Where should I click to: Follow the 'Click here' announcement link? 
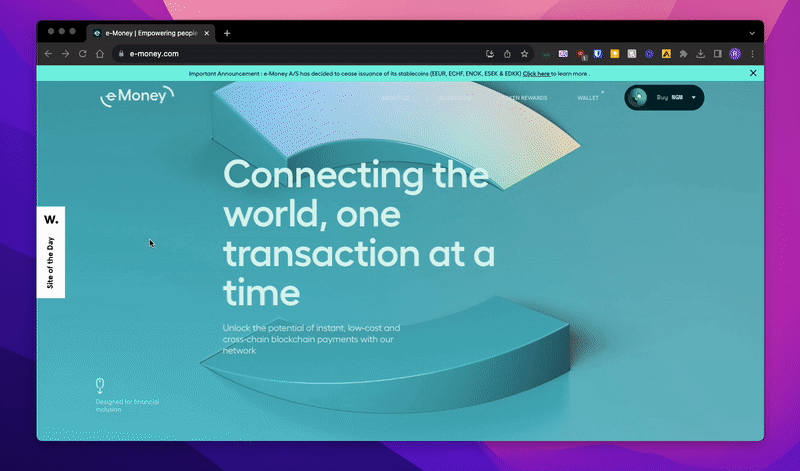pos(536,73)
